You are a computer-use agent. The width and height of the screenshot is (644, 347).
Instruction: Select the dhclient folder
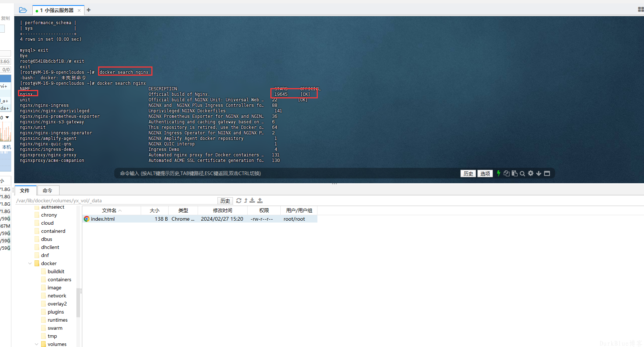[x=50, y=247]
